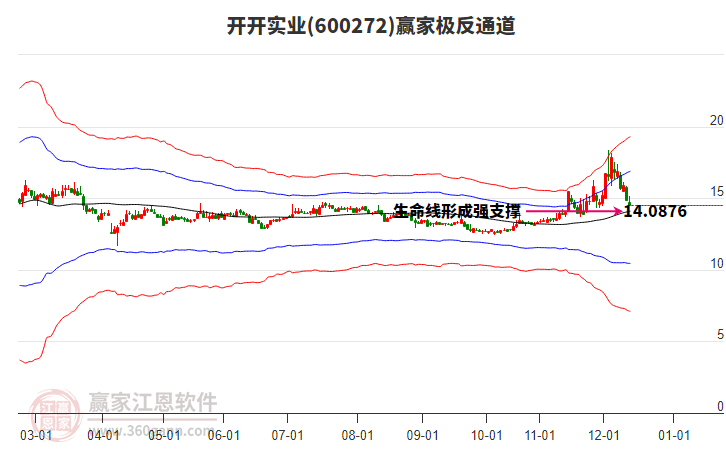Click the price value 14.0876
Viewport: 726px width, 450px height.
point(655,212)
